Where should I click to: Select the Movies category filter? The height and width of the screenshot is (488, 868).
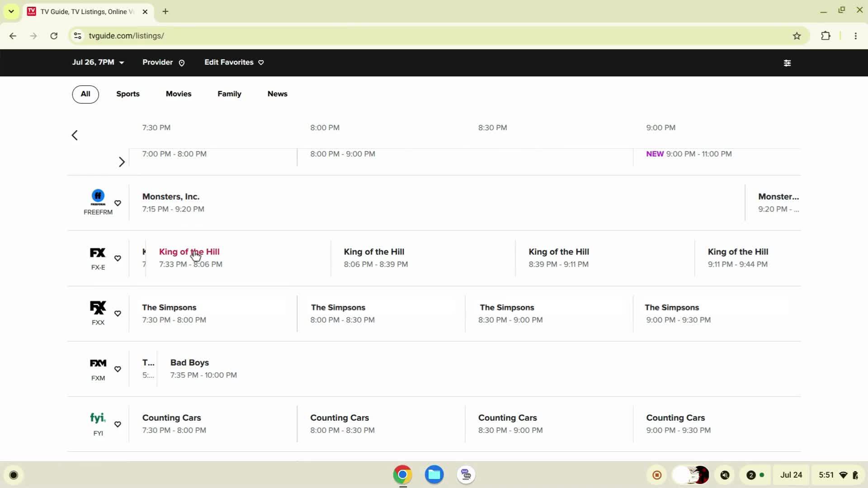point(179,94)
